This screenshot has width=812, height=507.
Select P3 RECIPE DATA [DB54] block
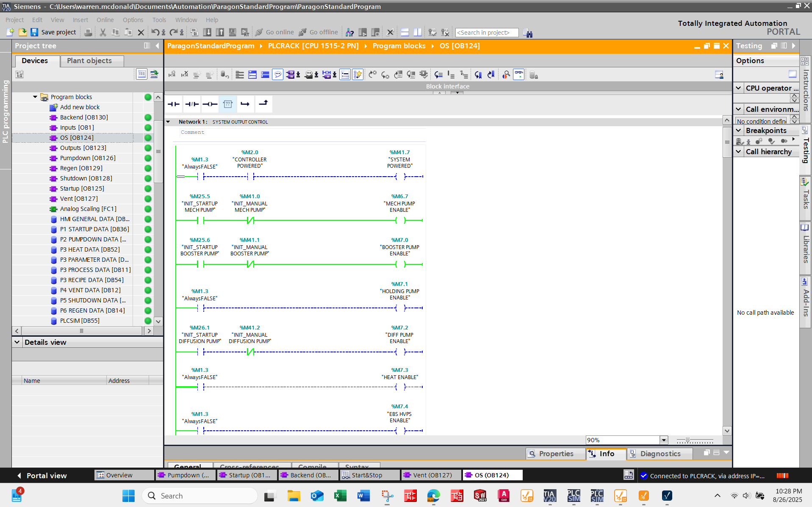pyautogui.click(x=92, y=280)
